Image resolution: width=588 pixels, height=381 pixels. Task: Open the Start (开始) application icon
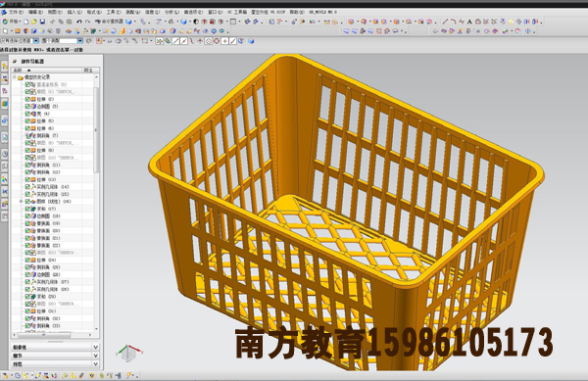pos(11,22)
